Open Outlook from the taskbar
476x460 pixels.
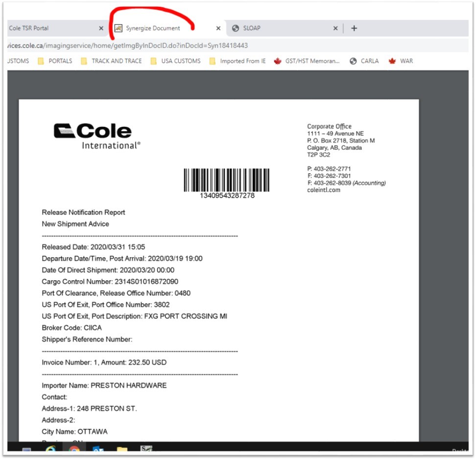[98, 449]
